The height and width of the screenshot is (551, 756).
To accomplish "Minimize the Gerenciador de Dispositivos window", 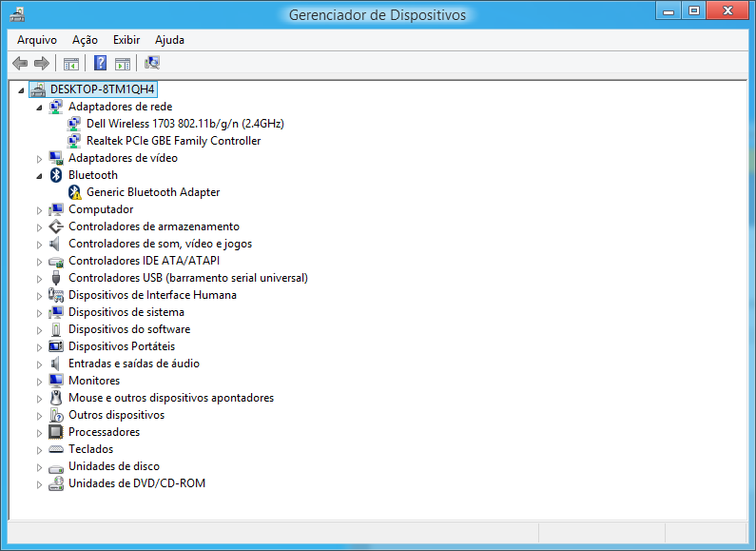I will tap(669, 10).
